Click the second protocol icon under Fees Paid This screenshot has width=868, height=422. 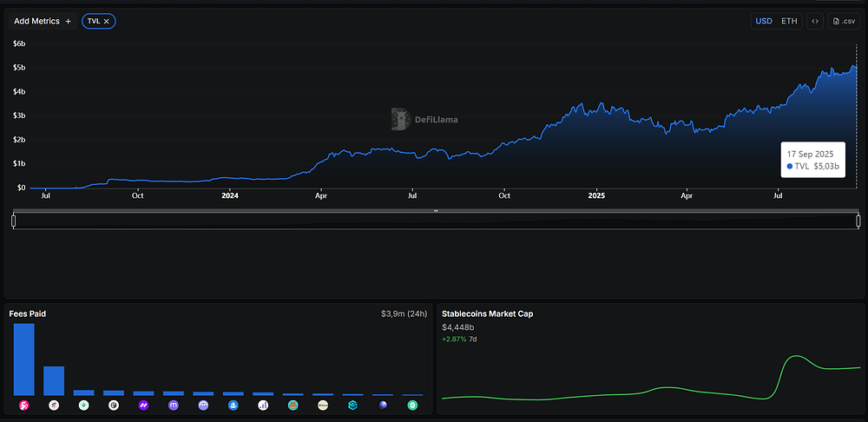coord(54,406)
